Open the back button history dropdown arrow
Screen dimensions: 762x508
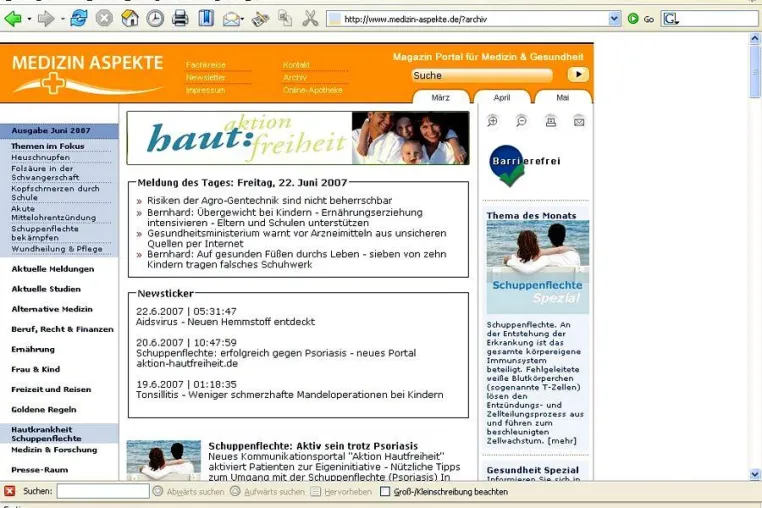[29, 19]
